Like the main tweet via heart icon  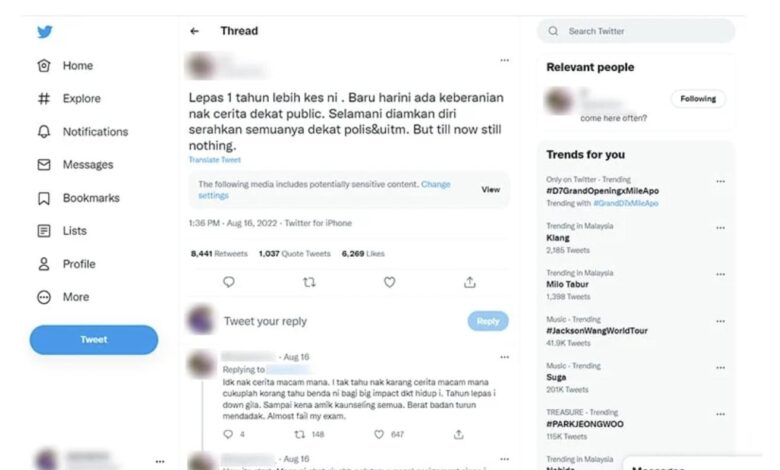390,282
